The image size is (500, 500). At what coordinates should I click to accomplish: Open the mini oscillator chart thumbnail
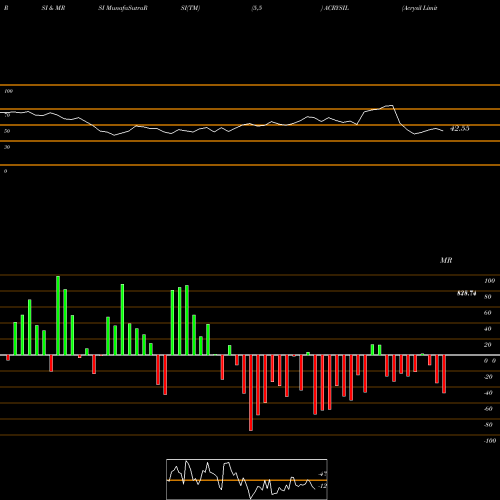(x=247, y=479)
